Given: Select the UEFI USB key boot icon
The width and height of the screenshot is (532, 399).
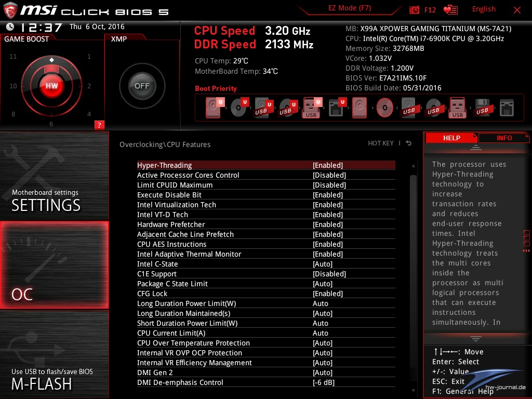Looking at the screenshot, I should (312, 108).
